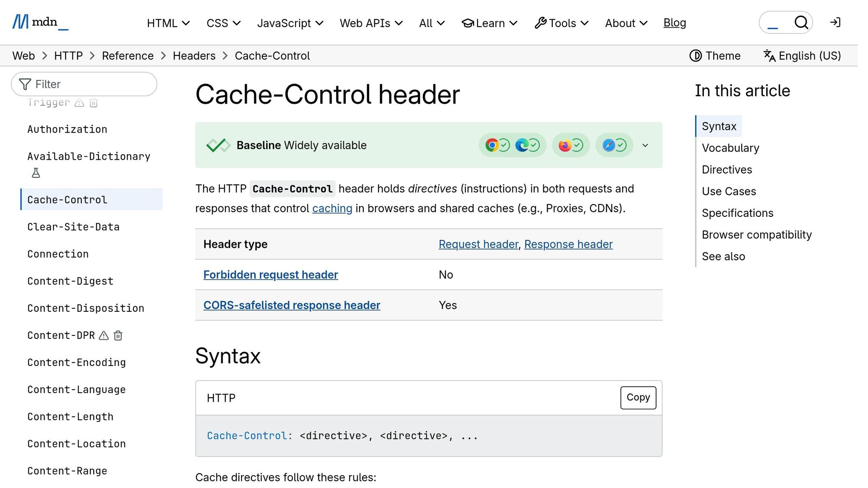Viewport: 868px width, 488px height.
Task: Go to Reference in breadcrumb
Action: tap(128, 55)
